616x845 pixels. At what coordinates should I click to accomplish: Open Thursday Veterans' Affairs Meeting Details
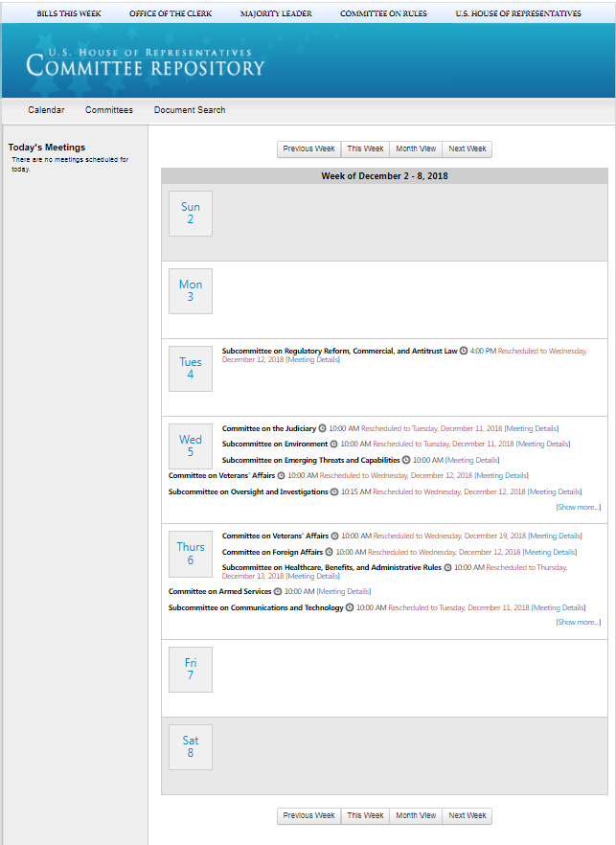(555, 536)
